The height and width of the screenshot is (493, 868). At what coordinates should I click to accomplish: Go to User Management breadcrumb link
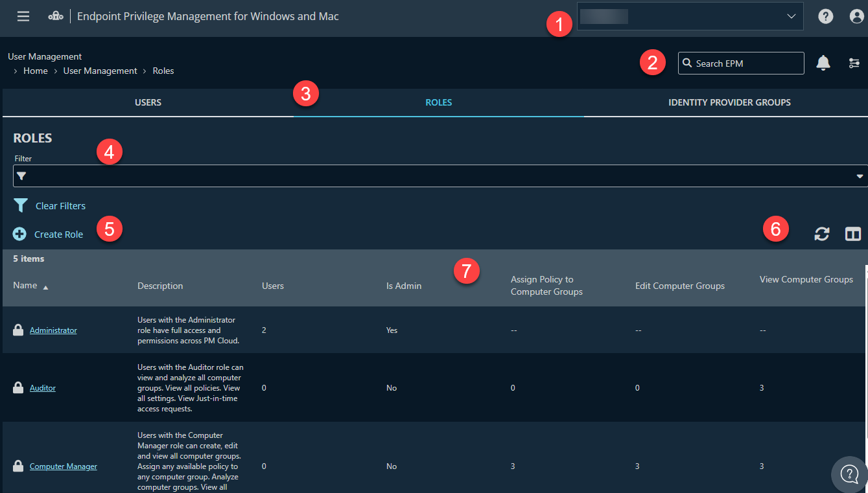tap(100, 71)
